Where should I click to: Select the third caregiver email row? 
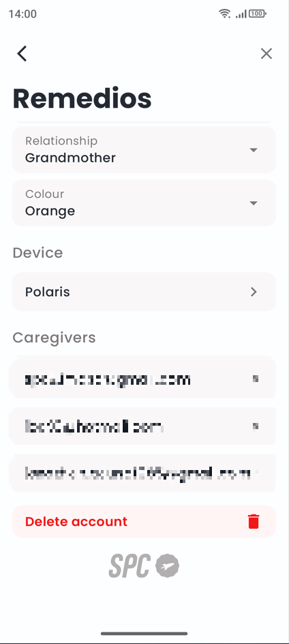[x=144, y=473]
